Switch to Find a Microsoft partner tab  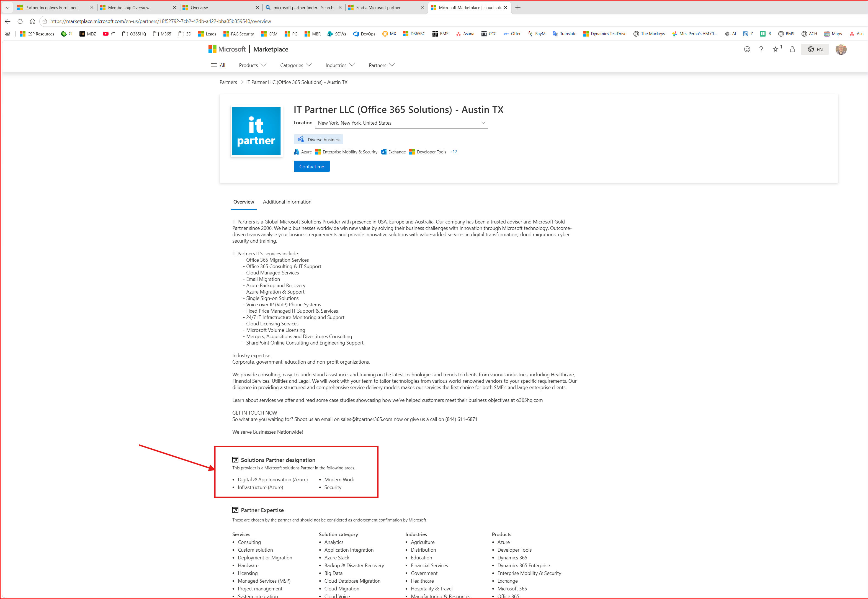pyautogui.click(x=386, y=7)
